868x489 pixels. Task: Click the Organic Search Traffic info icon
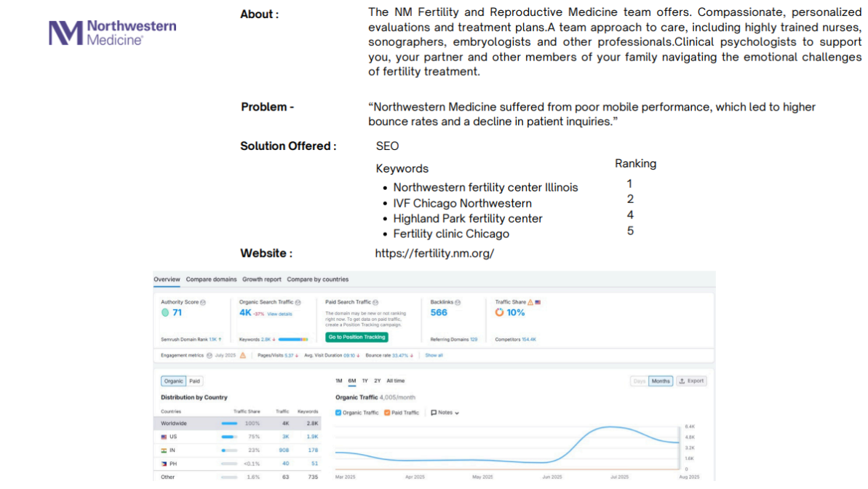[x=298, y=303]
